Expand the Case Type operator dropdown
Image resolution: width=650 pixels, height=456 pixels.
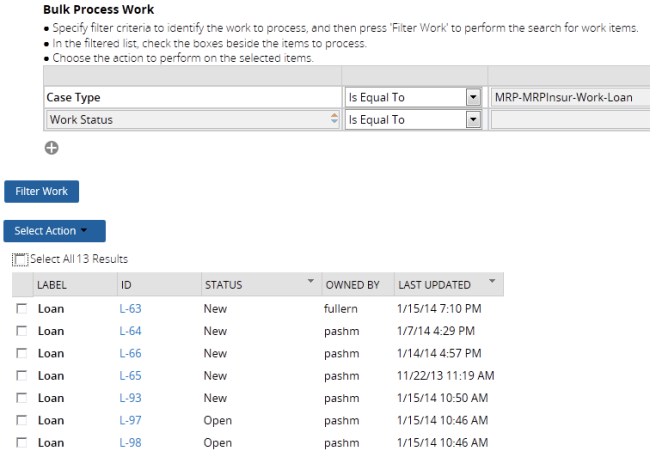tap(473, 98)
